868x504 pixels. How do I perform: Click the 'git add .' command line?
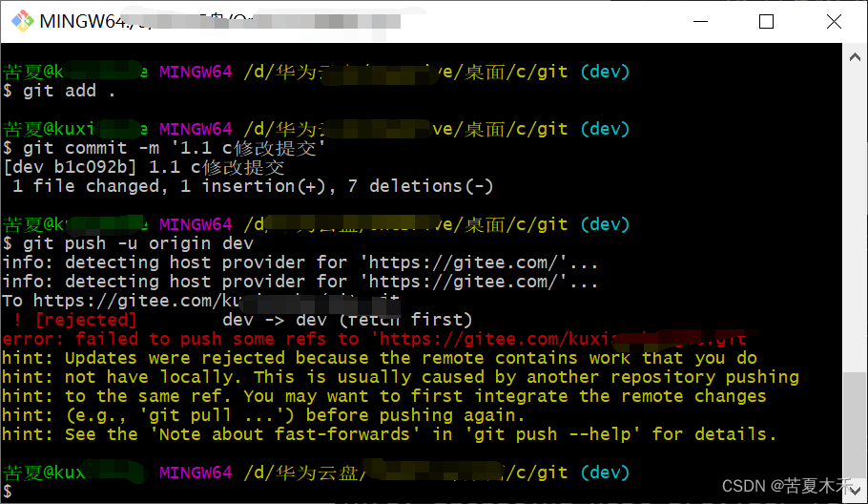(x=59, y=91)
